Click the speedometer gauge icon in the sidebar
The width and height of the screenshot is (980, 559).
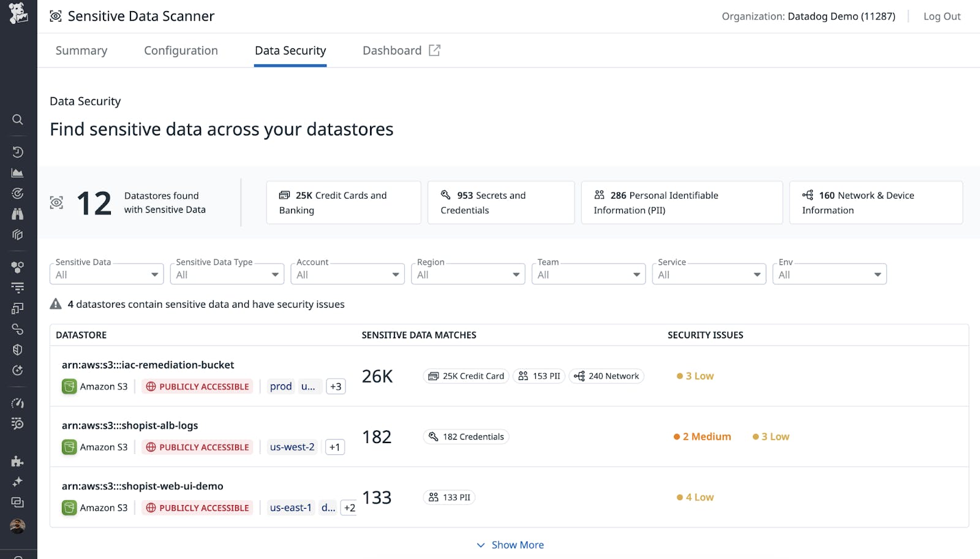[18, 403]
